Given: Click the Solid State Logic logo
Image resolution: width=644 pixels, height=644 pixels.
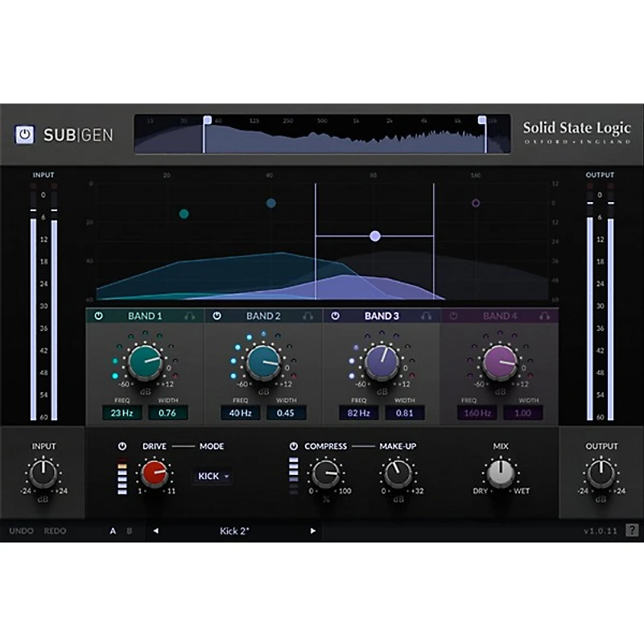Looking at the screenshot, I should 576,131.
